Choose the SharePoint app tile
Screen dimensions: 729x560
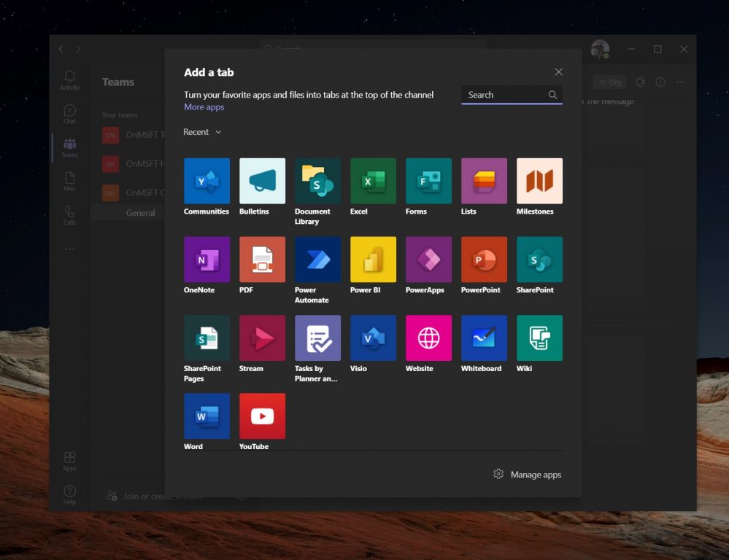(539, 260)
